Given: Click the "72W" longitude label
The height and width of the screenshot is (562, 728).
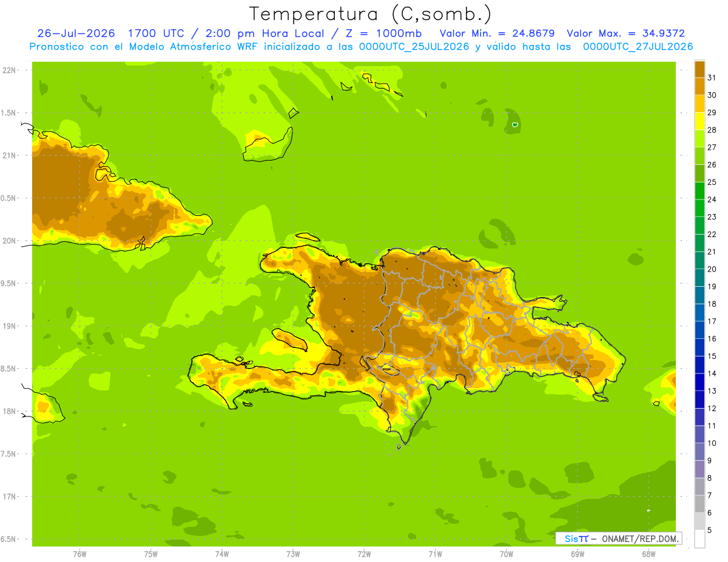Looking at the screenshot, I should coord(364,554).
